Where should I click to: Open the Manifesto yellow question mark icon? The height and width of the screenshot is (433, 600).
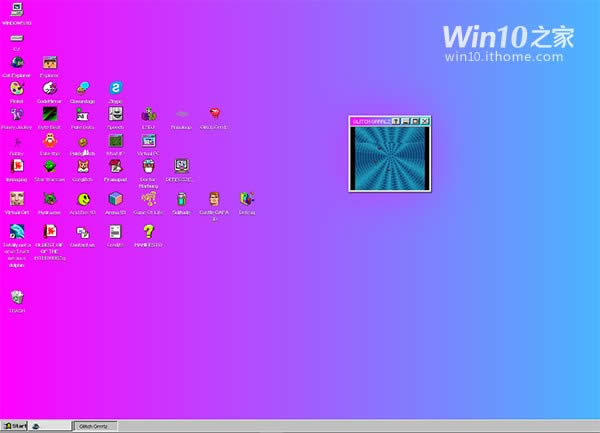pos(148,231)
